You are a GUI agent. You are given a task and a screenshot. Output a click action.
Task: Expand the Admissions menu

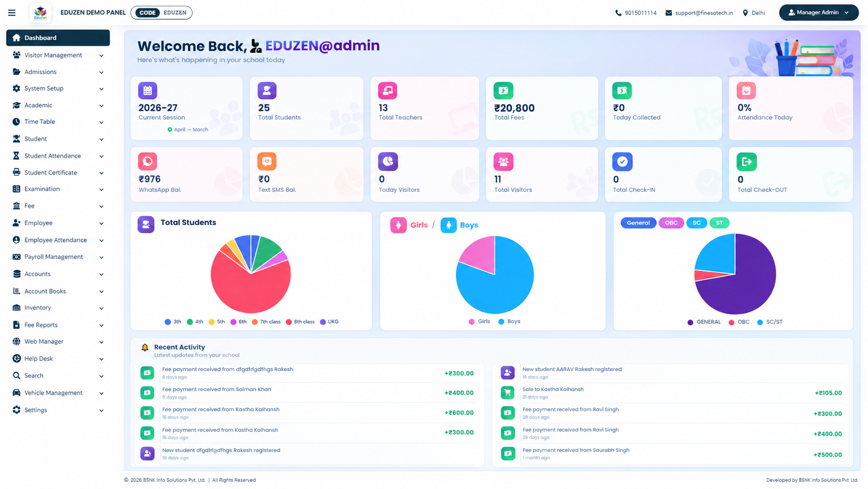58,72
